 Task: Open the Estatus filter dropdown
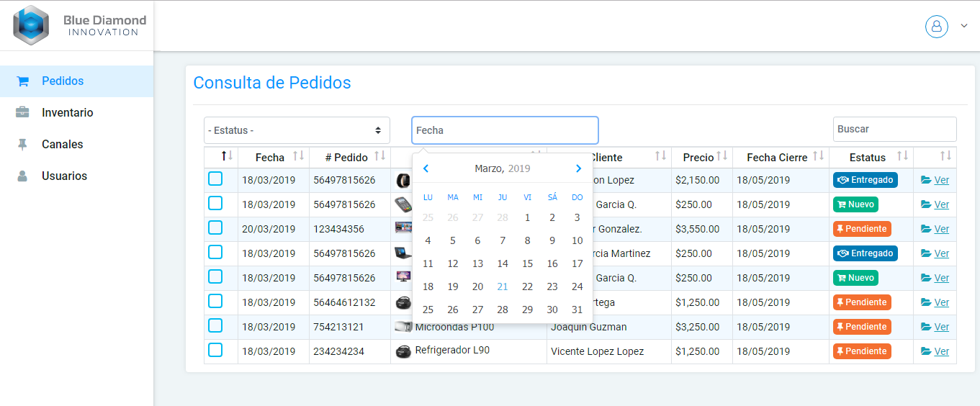pyautogui.click(x=297, y=130)
